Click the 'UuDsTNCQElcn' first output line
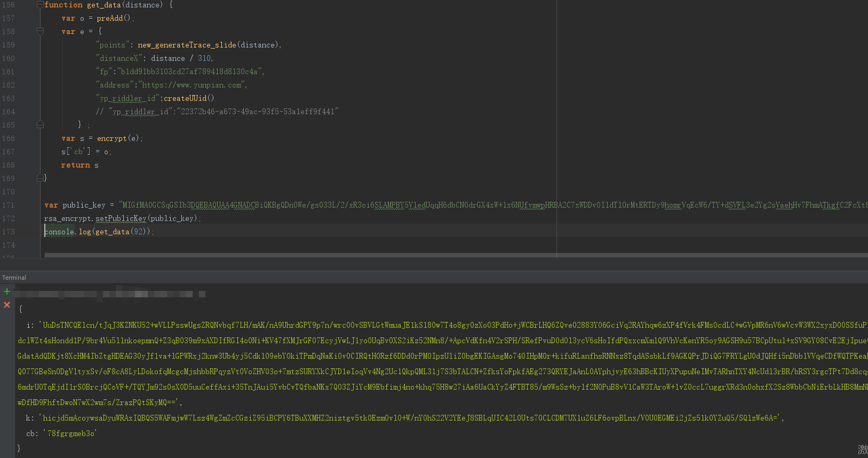Screen dimensions: 868x458 coord(453,325)
